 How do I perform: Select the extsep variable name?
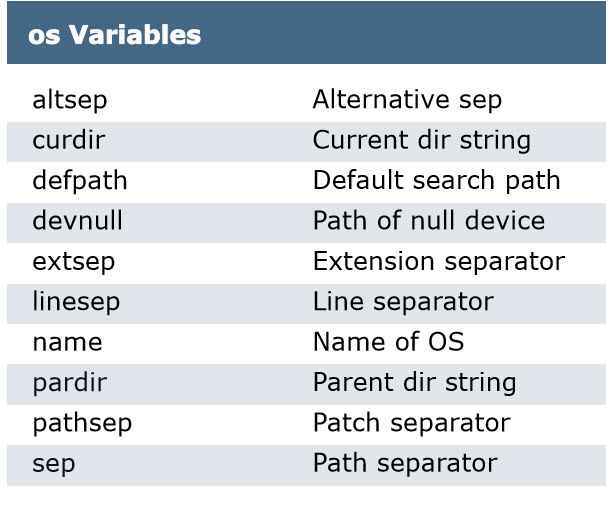click(x=73, y=262)
